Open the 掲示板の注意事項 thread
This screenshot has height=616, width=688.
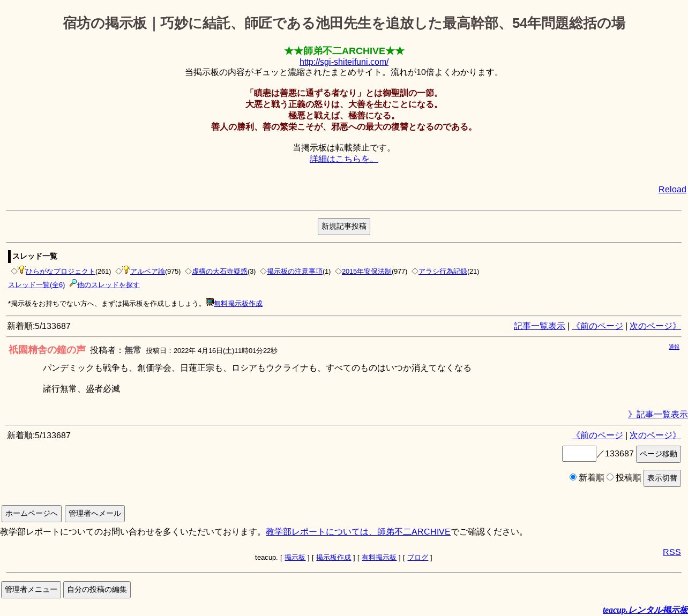coord(295,272)
